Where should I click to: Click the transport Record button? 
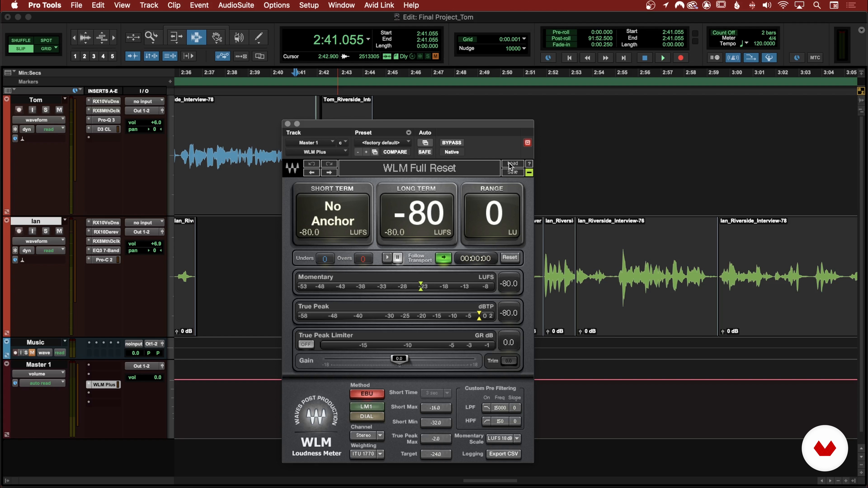click(681, 58)
